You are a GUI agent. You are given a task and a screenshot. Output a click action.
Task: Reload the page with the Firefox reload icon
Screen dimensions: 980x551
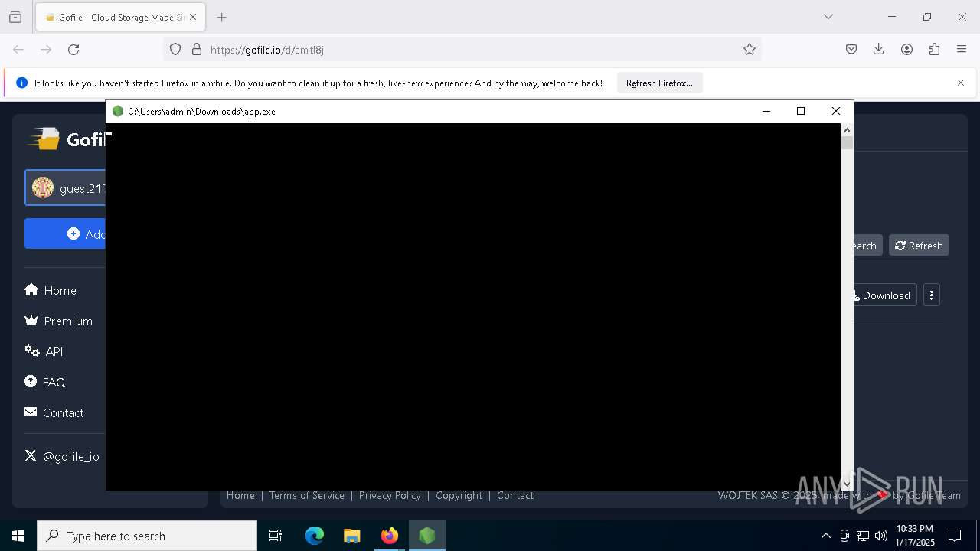[x=73, y=49]
